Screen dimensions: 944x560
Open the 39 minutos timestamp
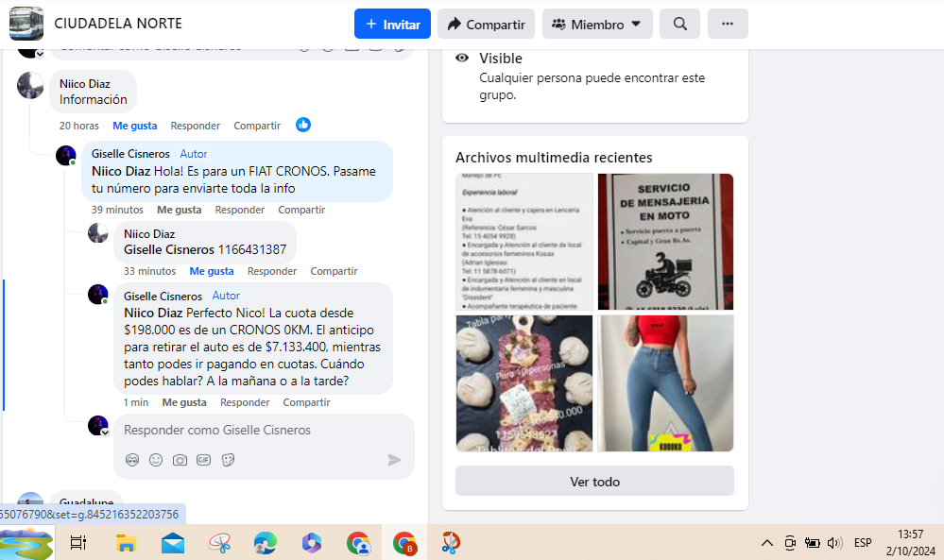(117, 210)
